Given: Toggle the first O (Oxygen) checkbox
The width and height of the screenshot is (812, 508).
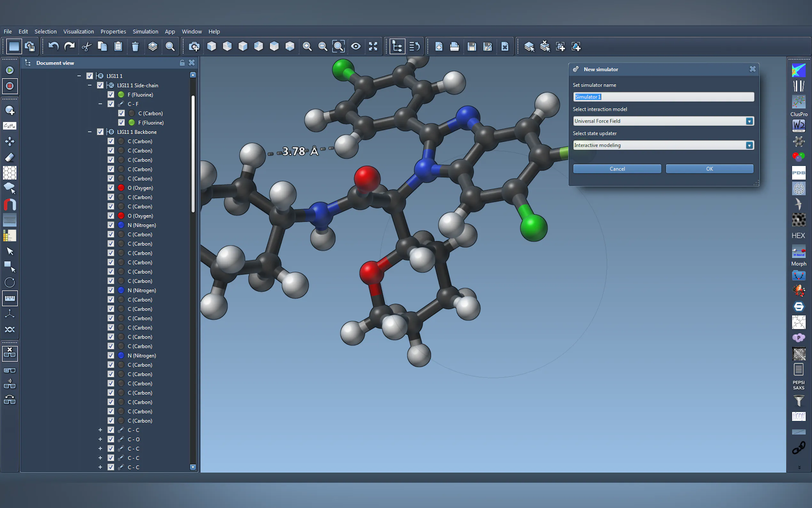Looking at the screenshot, I should pos(111,188).
